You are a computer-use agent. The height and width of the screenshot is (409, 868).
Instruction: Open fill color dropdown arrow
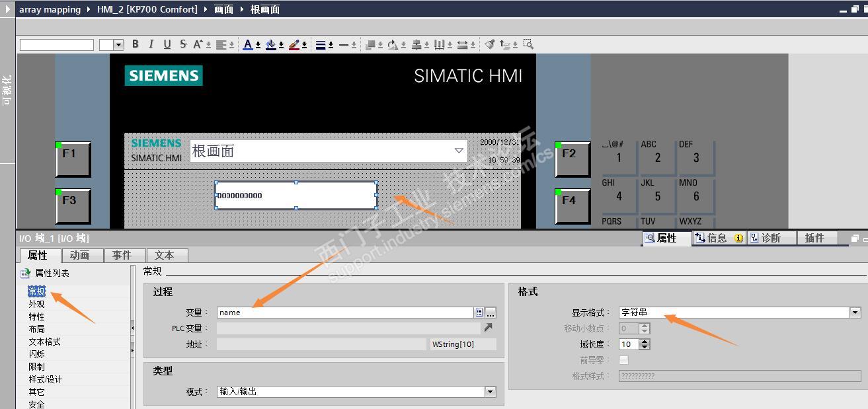[x=281, y=45]
